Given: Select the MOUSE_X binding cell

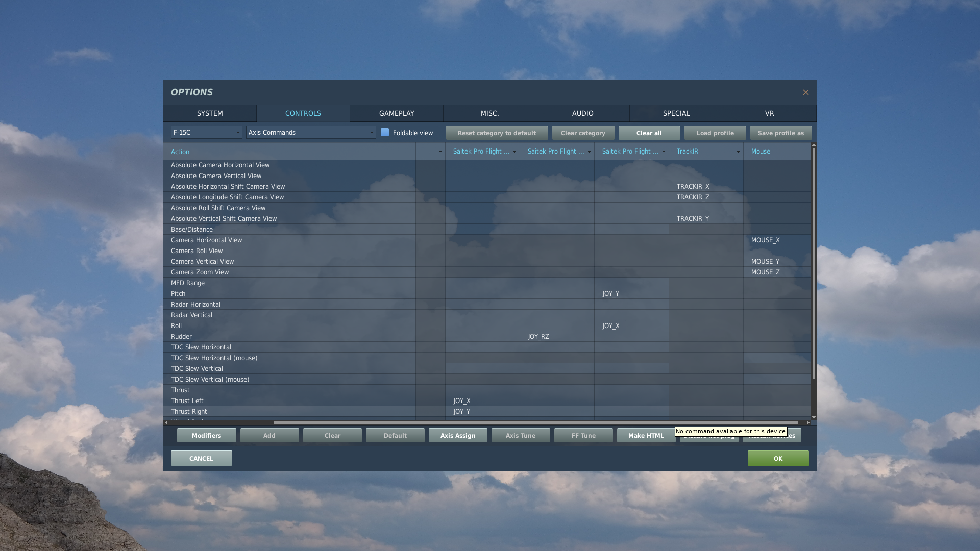Looking at the screenshot, I should [777, 240].
